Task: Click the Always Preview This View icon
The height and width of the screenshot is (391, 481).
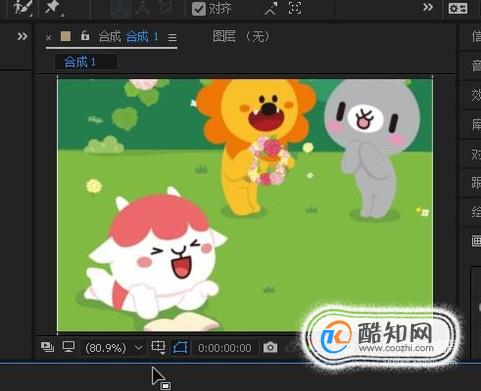Action: pos(47,347)
